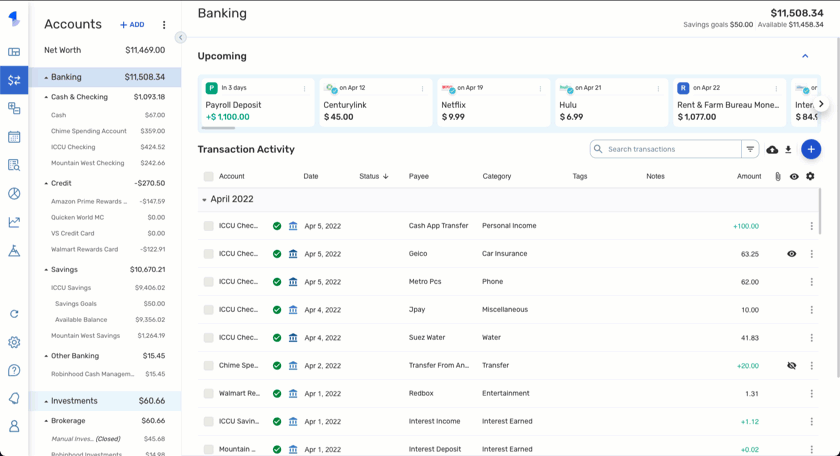Tick checkbox for Jpay row
Image resolution: width=840 pixels, height=456 pixels.
tap(208, 310)
